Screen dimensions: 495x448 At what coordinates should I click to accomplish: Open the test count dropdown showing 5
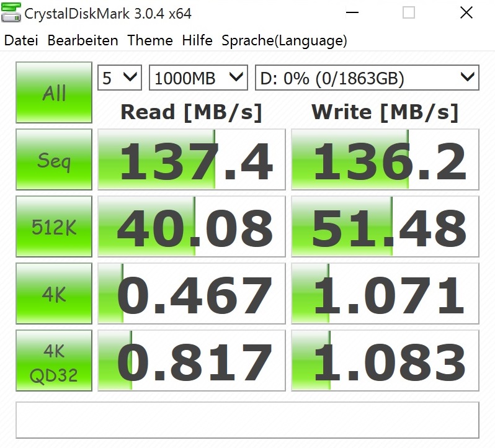[x=120, y=78]
